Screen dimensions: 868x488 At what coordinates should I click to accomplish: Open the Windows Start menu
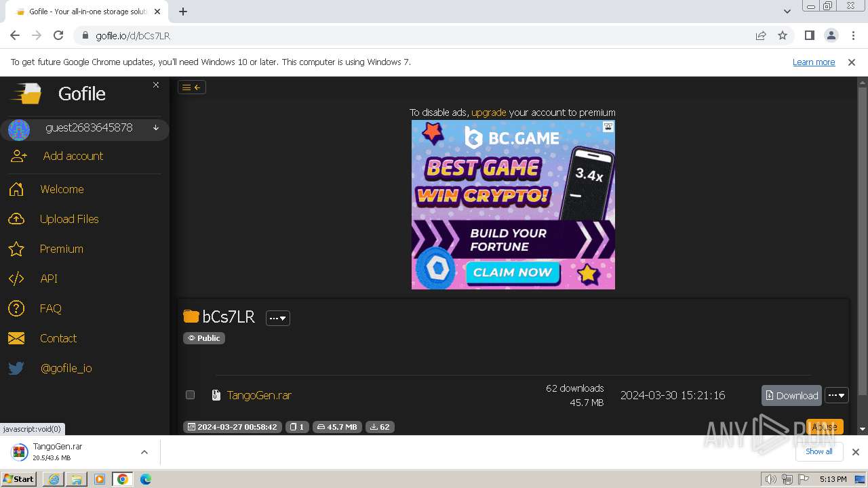pyautogui.click(x=19, y=479)
